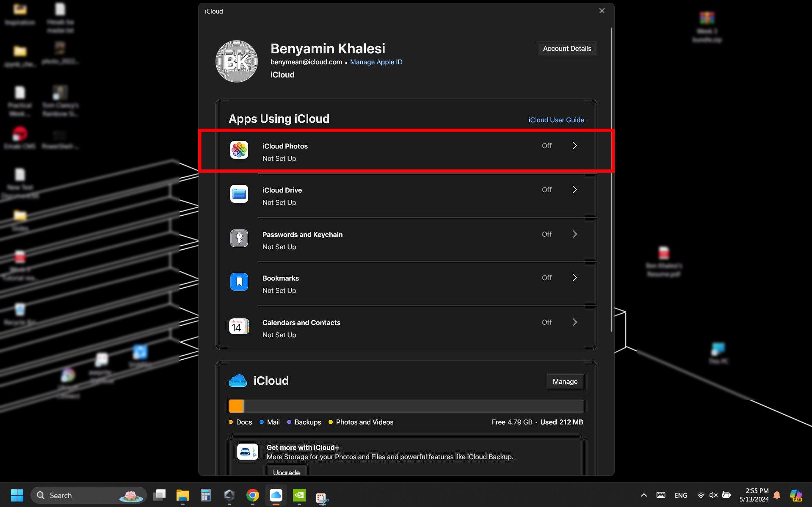This screenshot has height=507, width=812.
Task: Click the Bookmarks app icon
Action: 239,282
